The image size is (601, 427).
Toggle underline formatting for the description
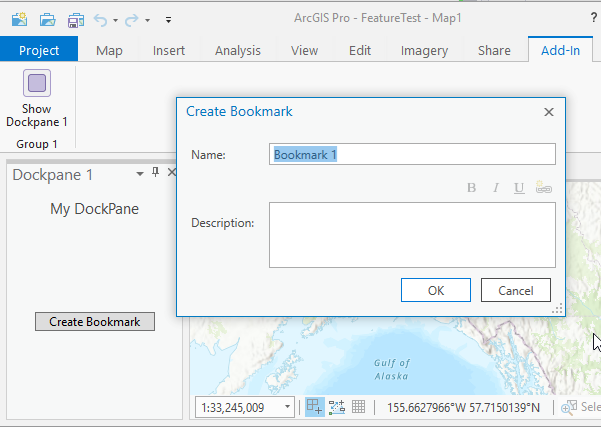[x=519, y=188]
